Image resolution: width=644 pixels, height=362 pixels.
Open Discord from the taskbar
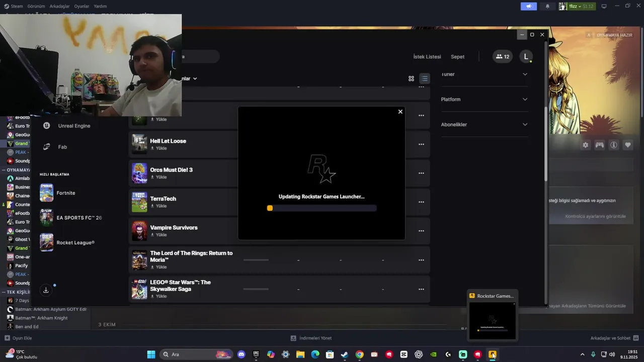(x=241, y=354)
